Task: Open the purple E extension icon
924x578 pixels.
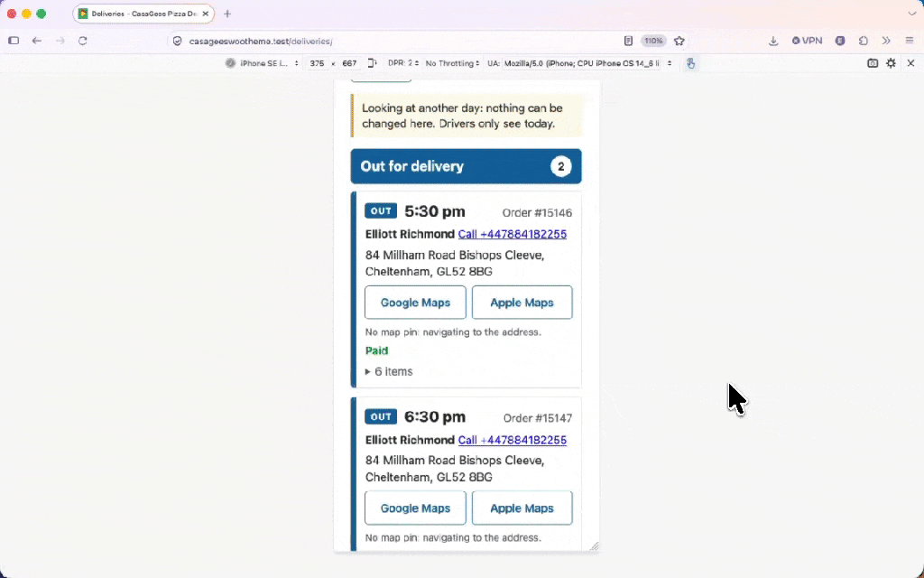Action: click(840, 41)
